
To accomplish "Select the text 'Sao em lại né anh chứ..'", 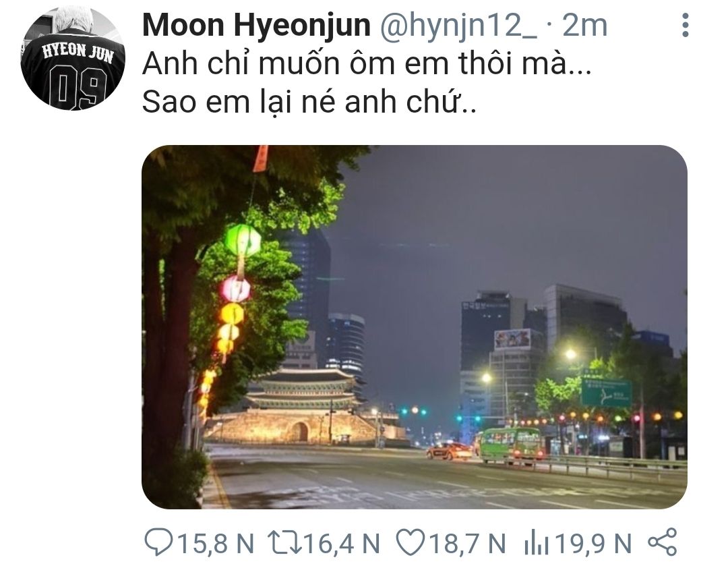I will pyautogui.click(x=309, y=102).
